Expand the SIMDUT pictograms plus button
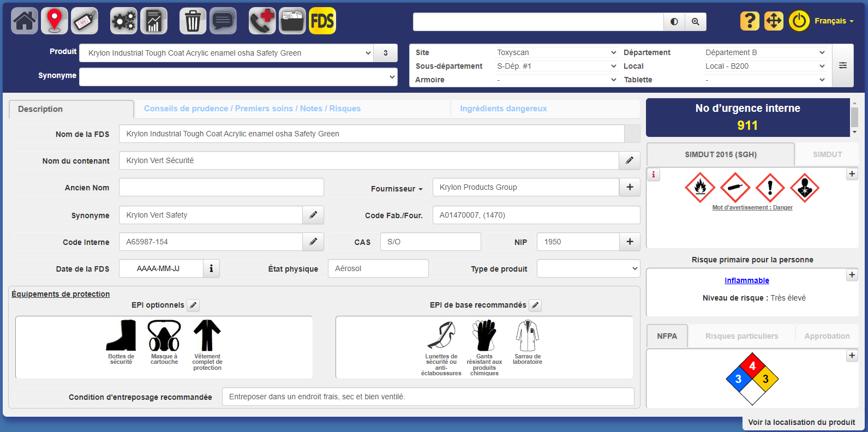The image size is (868, 432). pyautogui.click(x=852, y=174)
